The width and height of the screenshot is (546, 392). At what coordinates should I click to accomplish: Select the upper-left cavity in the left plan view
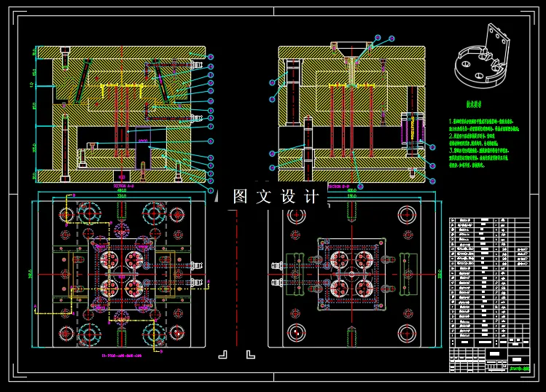click(x=109, y=259)
